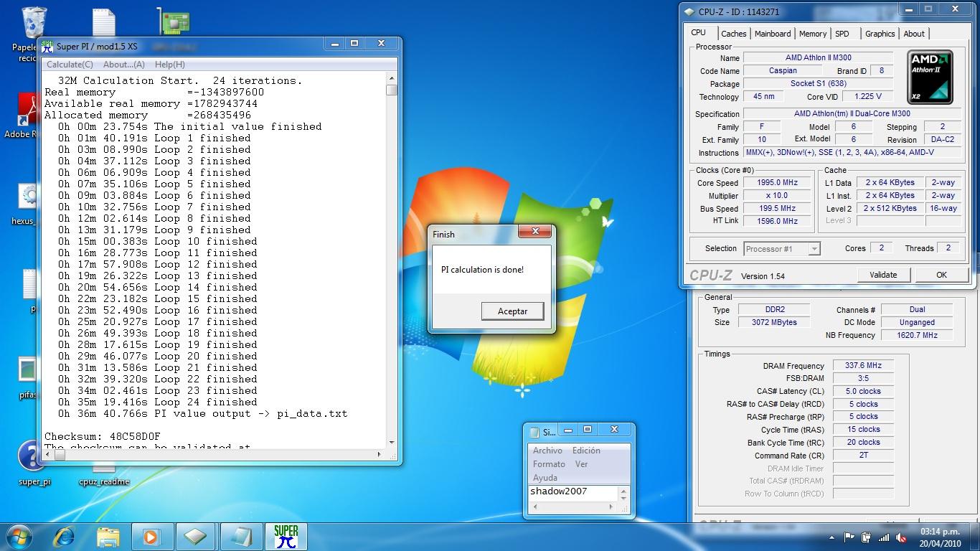Image resolution: width=980 pixels, height=551 pixels.
Task: Switch to Super PI taskbar button
Action: [286, 537]
